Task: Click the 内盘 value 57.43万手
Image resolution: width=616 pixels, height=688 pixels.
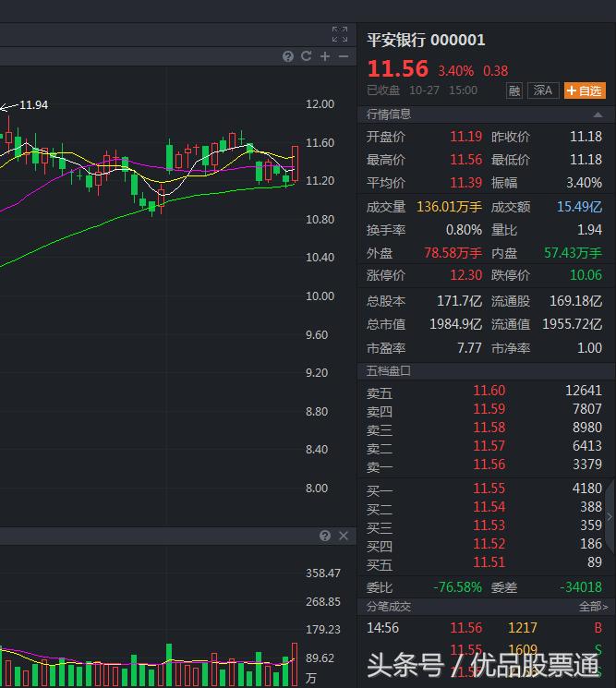Action: (573, 253)
